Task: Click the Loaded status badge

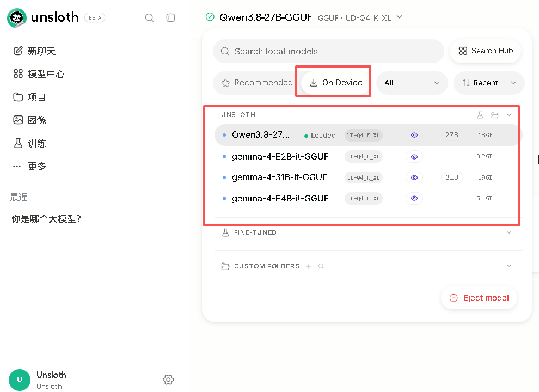Action: 320,136
